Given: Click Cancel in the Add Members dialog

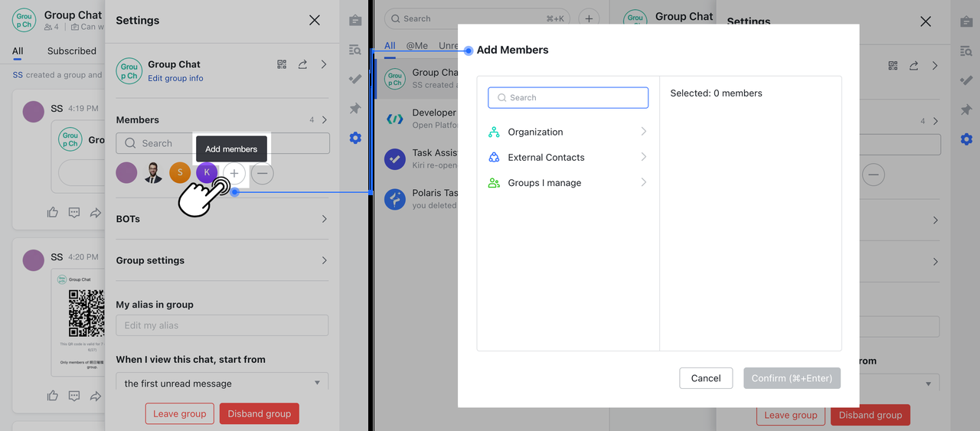Looking at the screenshot, I should point(705,378).
